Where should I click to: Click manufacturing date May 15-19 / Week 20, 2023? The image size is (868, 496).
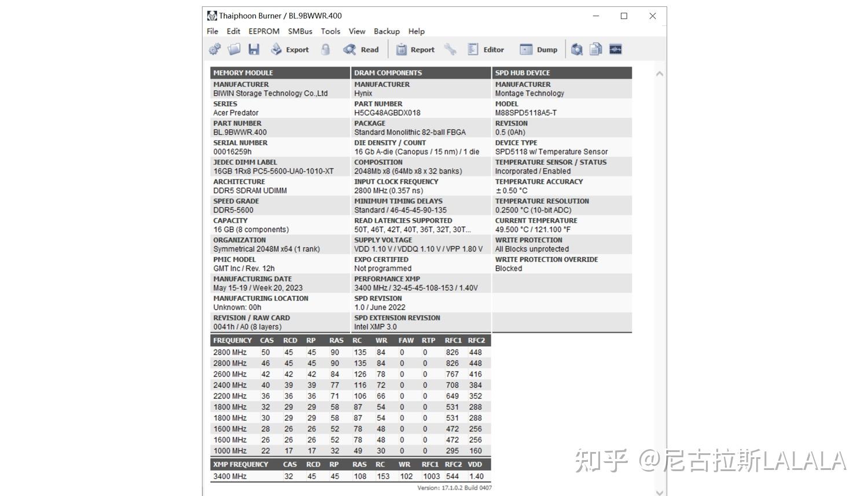[x=258, y=288]
